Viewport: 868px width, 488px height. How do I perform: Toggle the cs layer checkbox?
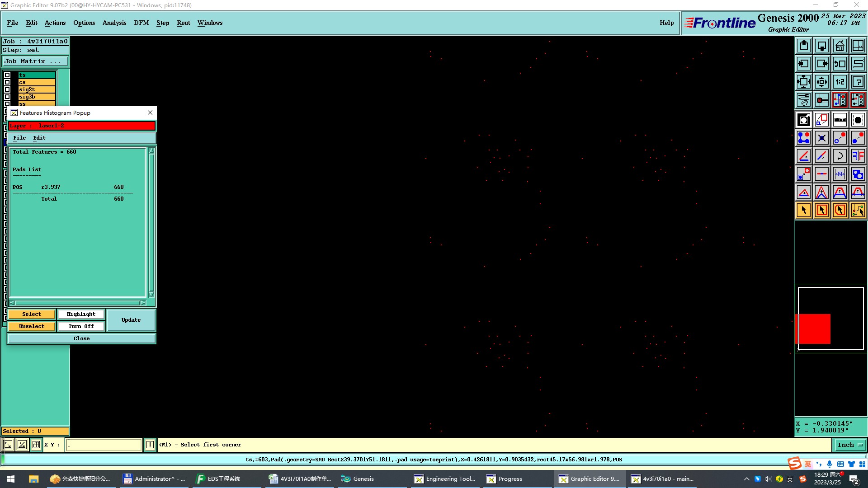click(x=7, y=82)
